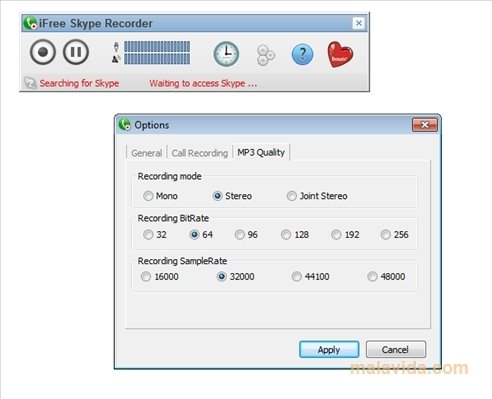Cancel the Options dialog
This screenshot has height=399, width=492.
(x=396, y=350)
